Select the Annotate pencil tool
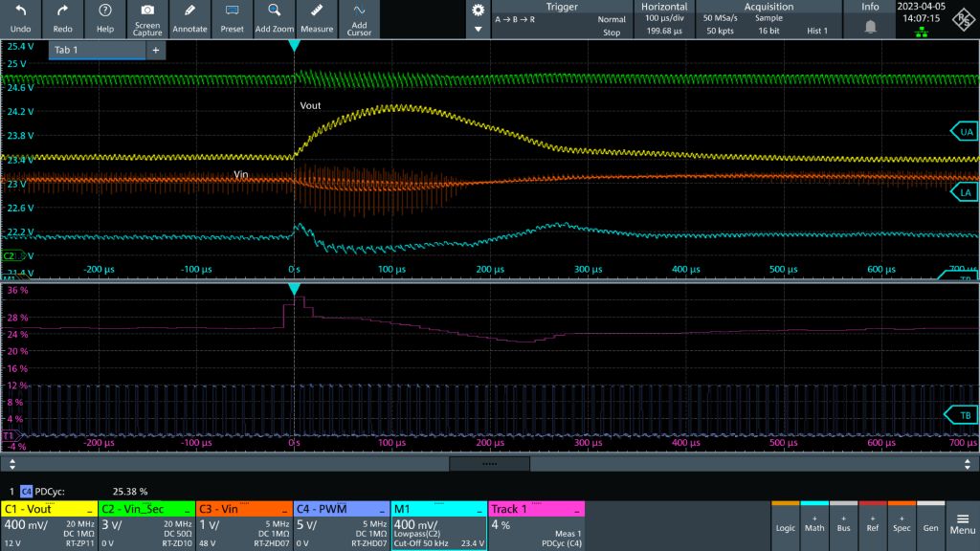 coord(189,11)
